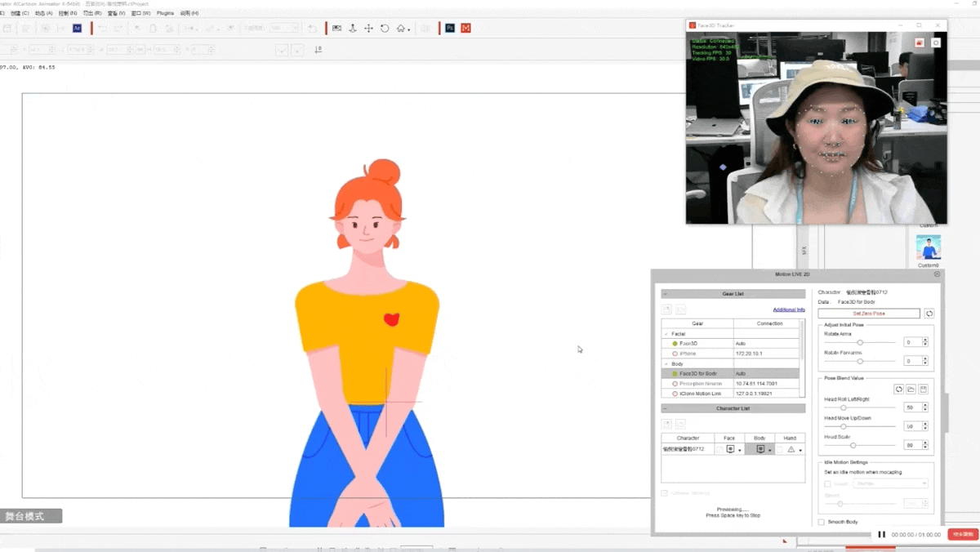The image size is (980, 552).
Task: Expand the Face column dropdown for character
Action: pyautogui.click(x=740, y=450)
